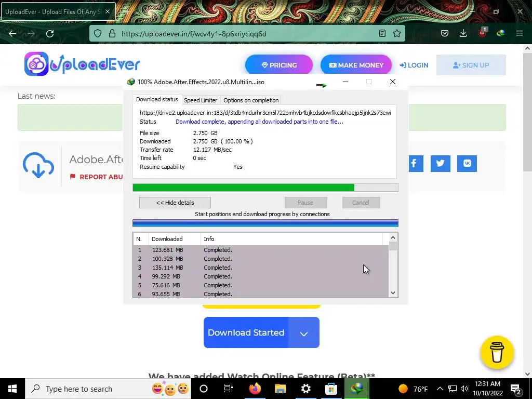Click the Pause button in IDM
Screen dimensions: 532x399
[x=305, y=203]
